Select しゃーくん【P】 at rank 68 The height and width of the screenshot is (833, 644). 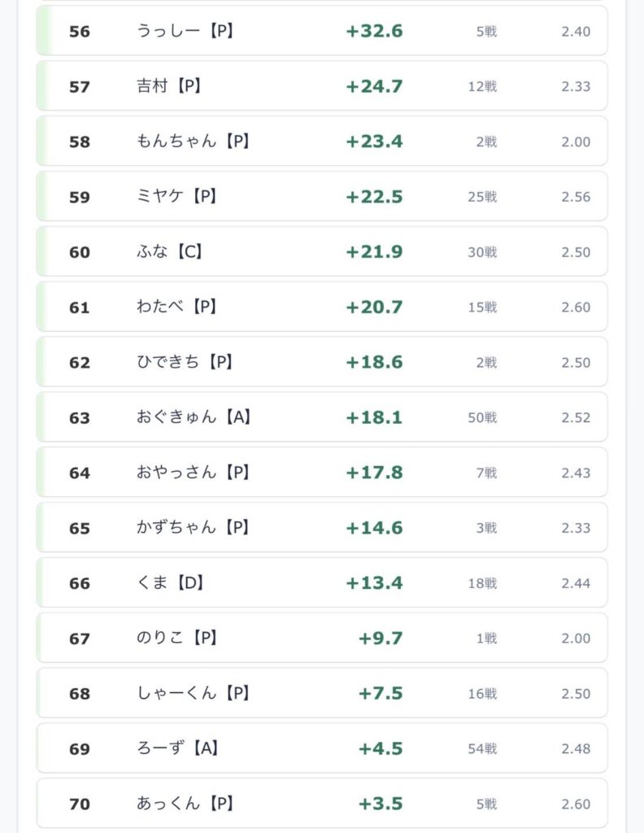[322, 694]
